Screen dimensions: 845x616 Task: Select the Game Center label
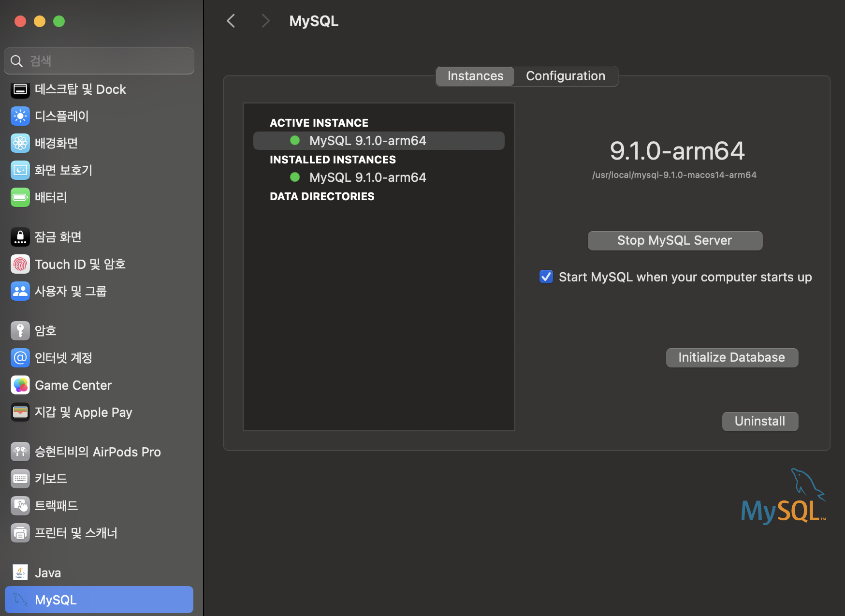click(73, 385)
